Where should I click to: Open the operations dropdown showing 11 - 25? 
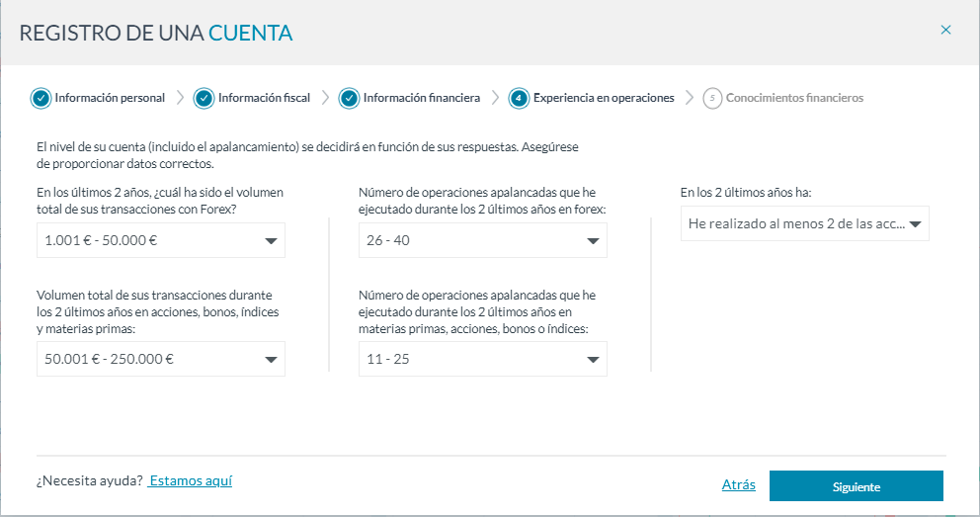click(482, 359)
